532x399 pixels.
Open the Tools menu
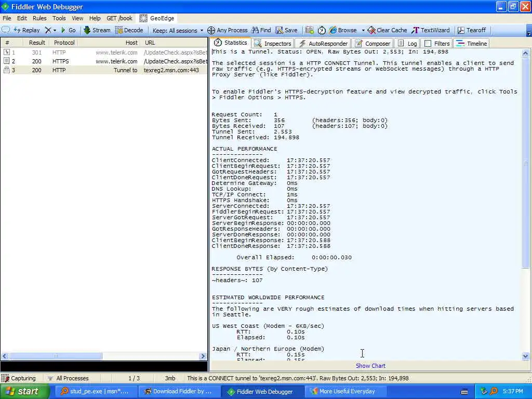[x=59, y=18]
